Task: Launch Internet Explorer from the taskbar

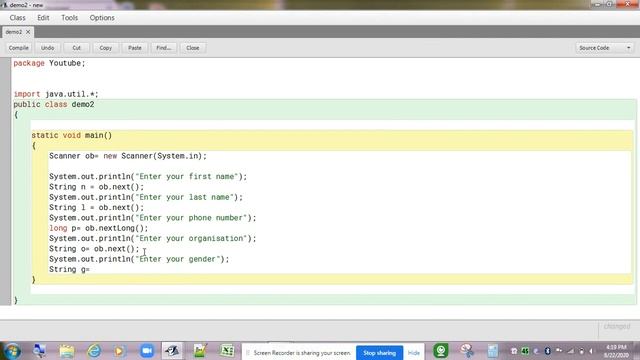Action: click(94, 351)
